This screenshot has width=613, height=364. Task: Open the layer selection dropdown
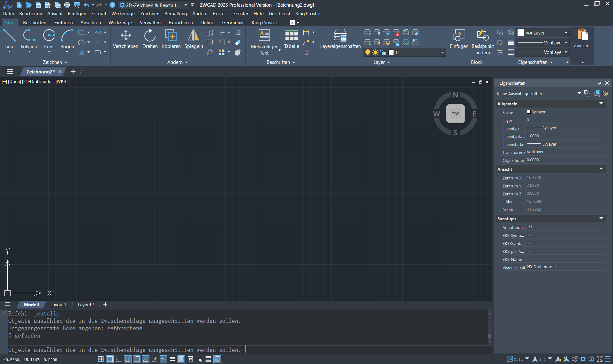[443, 52]
